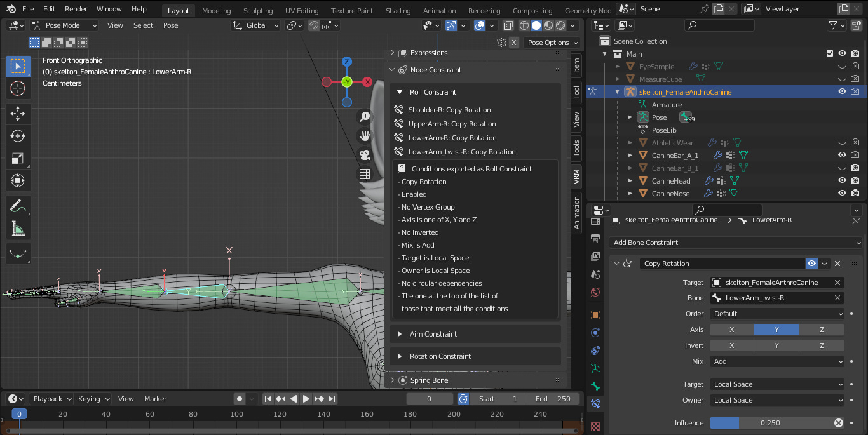Pick the Measure tool
This screenshot has width=868, height=435.
[x=18, y=228]
